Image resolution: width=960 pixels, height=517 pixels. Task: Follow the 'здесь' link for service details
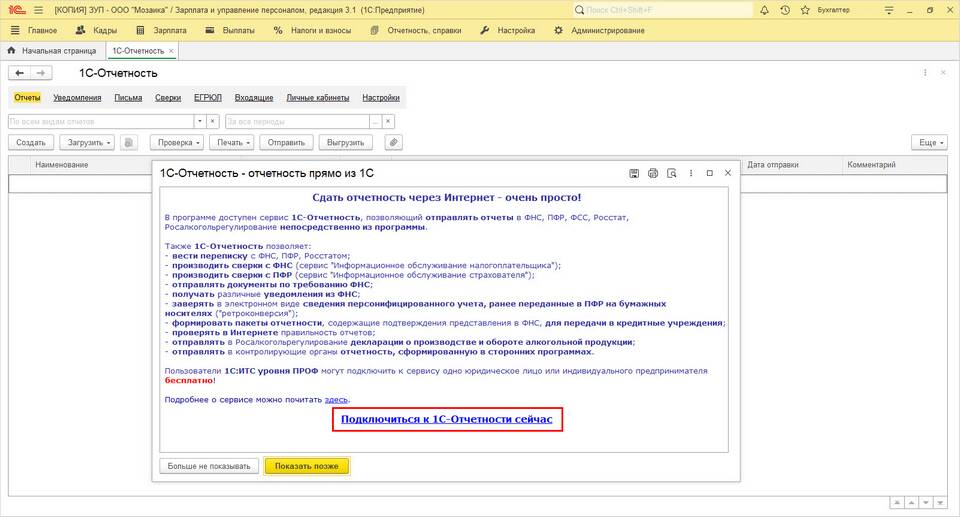tap(336, 399)
